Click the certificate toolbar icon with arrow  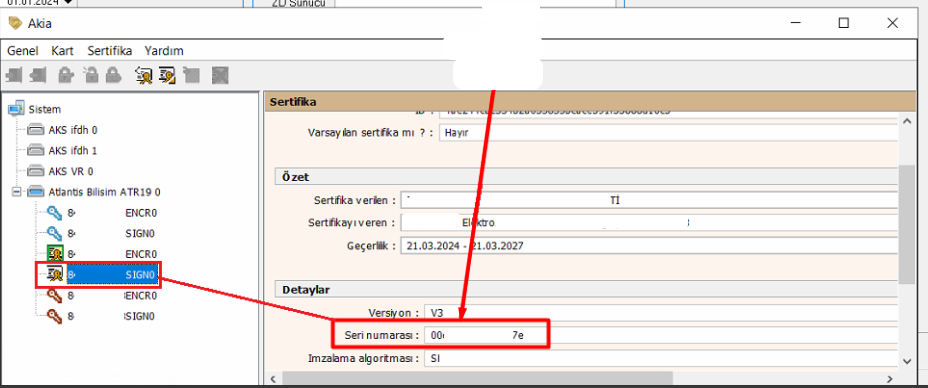tap(144, 75)
